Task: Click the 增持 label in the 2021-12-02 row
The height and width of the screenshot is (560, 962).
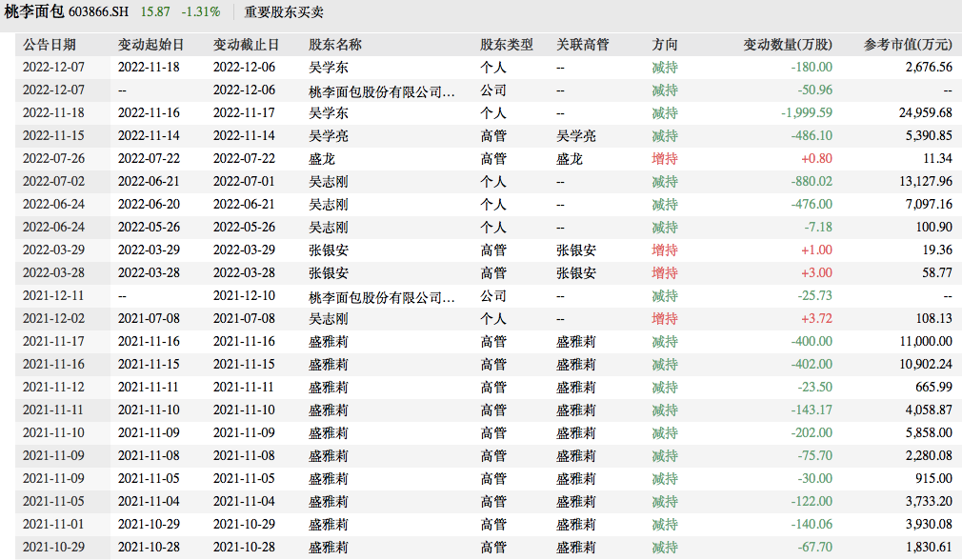Action: (x=665, y=318)
